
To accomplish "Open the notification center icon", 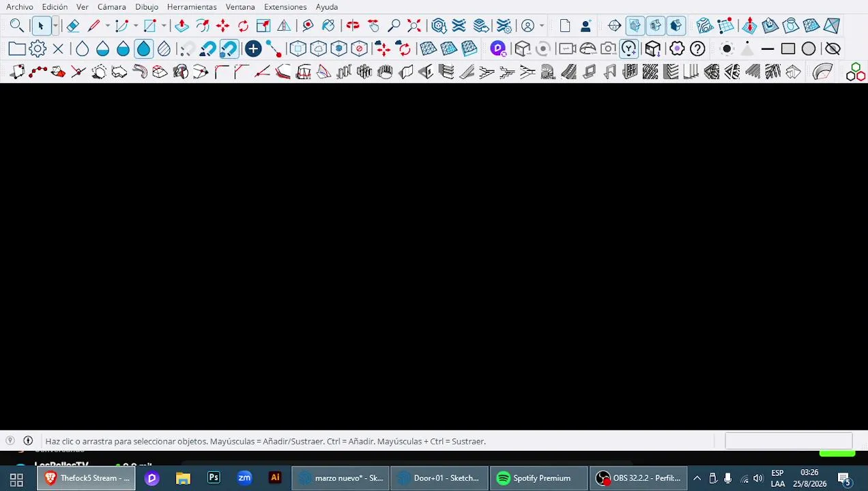I will coord(844,478).
